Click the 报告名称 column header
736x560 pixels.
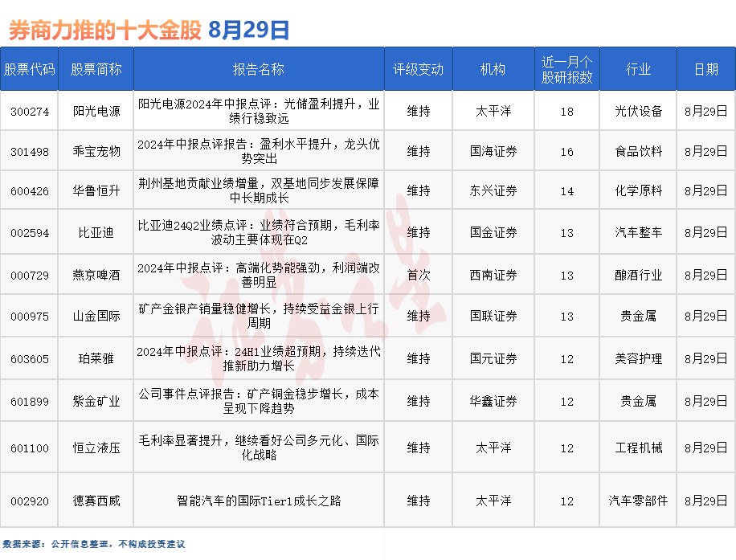tap(259, 69)
